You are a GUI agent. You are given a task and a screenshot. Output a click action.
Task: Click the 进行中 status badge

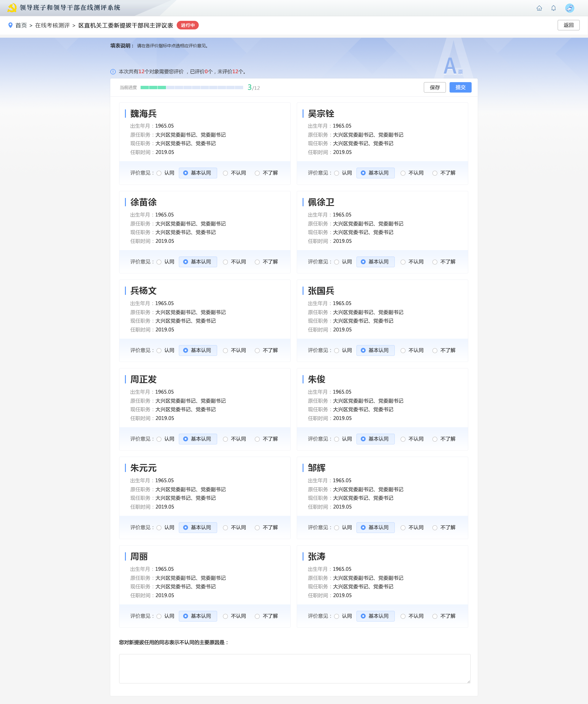click(x=188, y=25)
